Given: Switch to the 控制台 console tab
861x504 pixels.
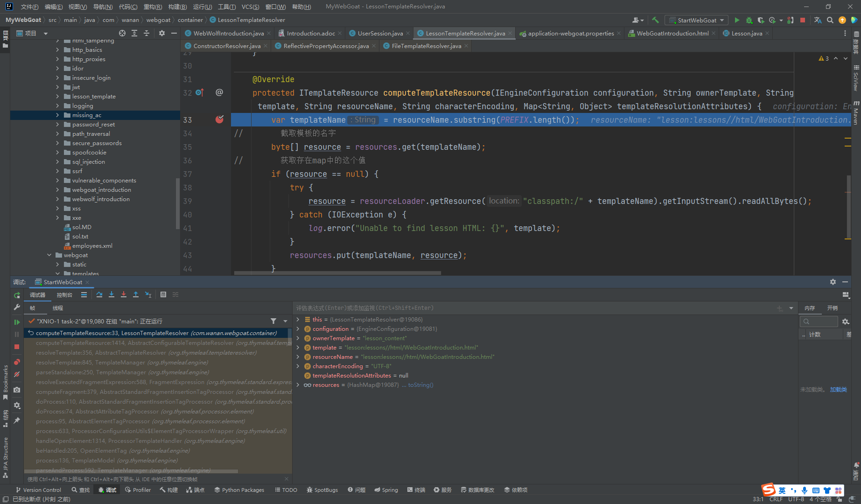Looking at the screenshot, I should (x=64, y=295).
